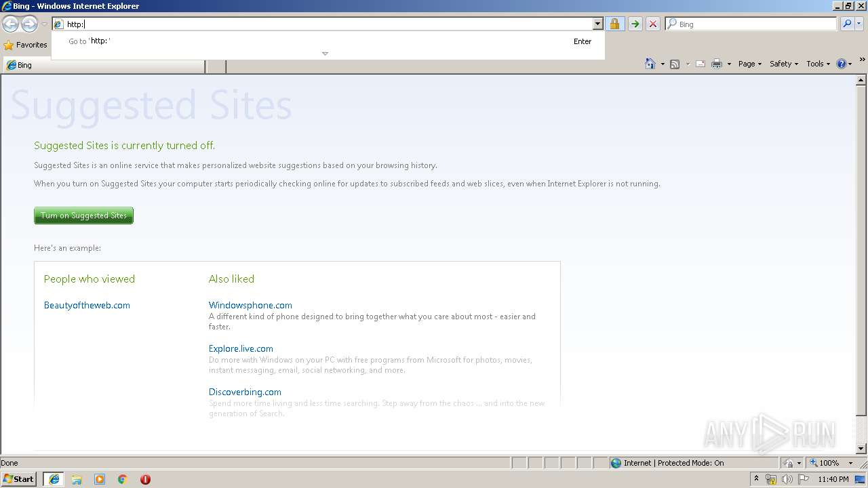Open the Home button dropdown arrow
The image size is (868, 488).
tap(663, 64)
